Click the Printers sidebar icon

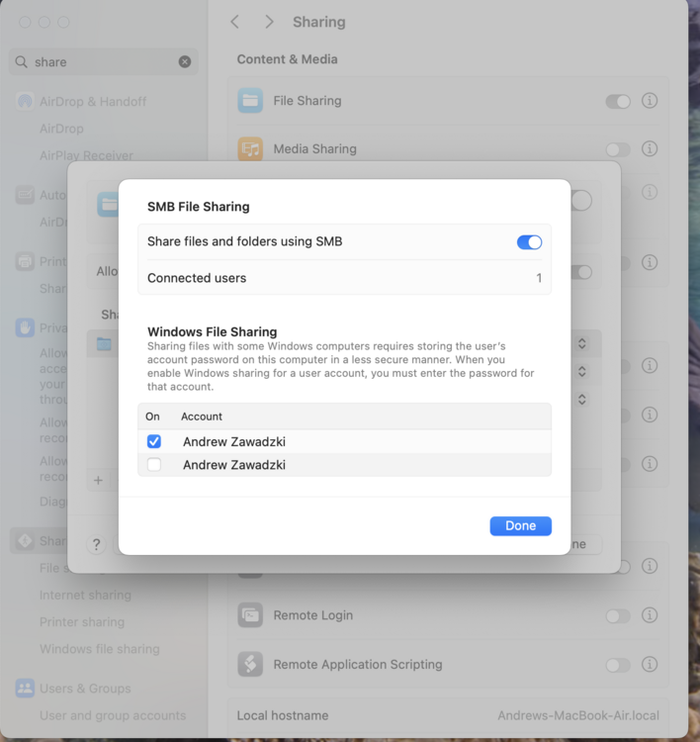point(25,261)
